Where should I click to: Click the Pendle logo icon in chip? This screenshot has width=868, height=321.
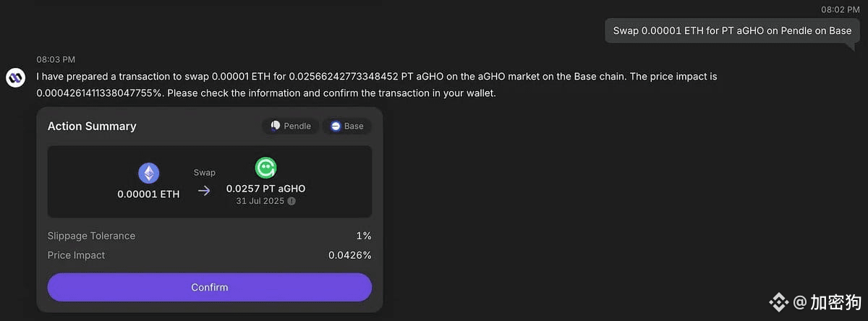(x=276, y=126)
